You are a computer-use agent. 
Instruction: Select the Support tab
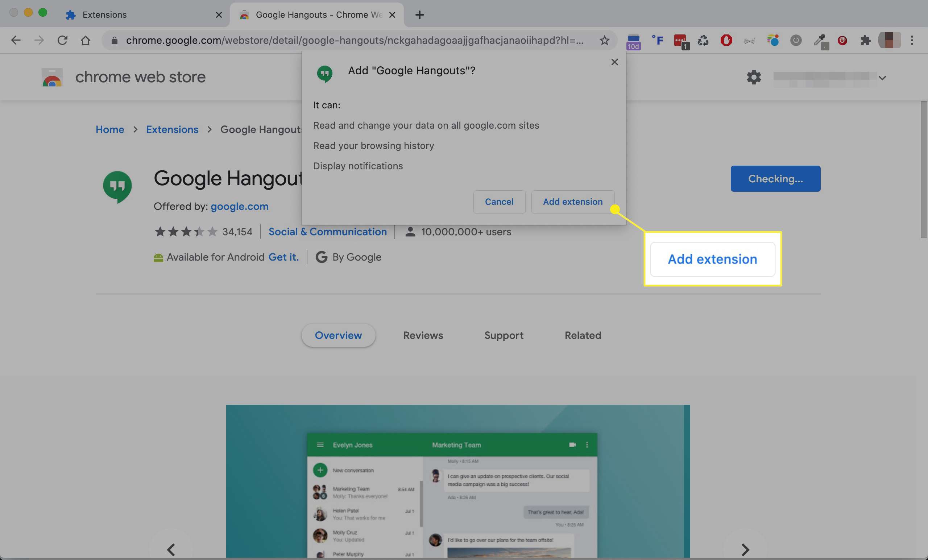(504, 336)
